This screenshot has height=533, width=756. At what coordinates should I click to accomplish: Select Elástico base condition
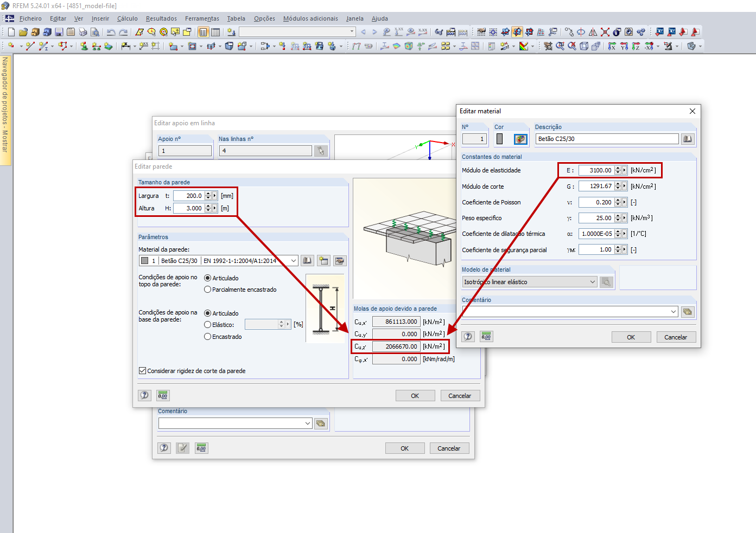click(x=207, y=325)
